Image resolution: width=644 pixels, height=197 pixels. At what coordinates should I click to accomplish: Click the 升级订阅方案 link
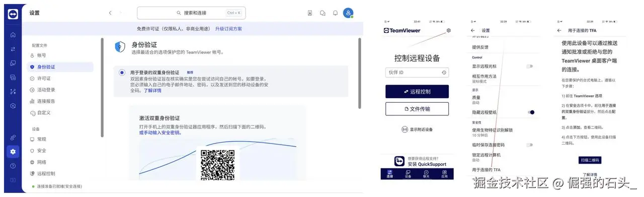pyautogui.click(x=228, y=29)
